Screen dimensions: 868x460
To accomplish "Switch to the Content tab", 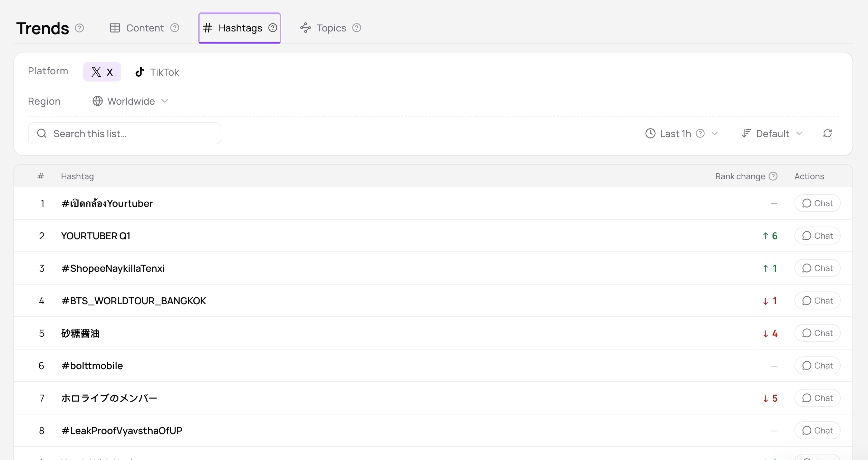I will tap(144, 28).
